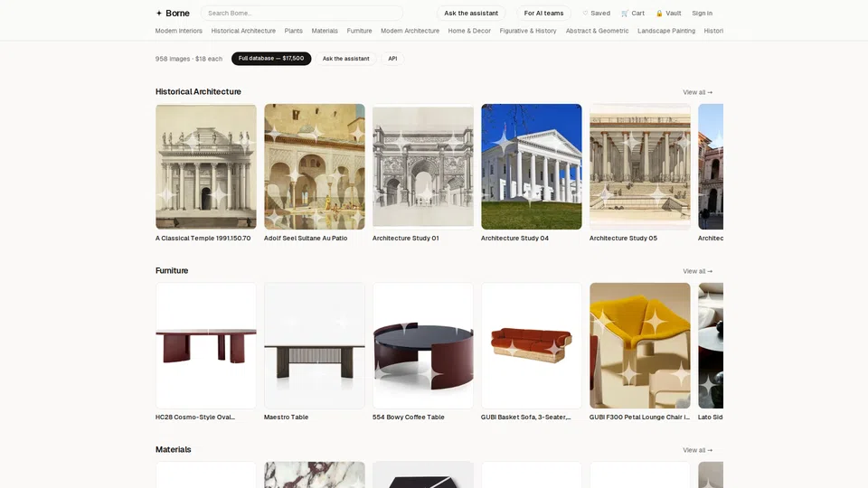Screen dimensions: 868x488
Task: Select the Modern Interiors category
Action: 179,31
